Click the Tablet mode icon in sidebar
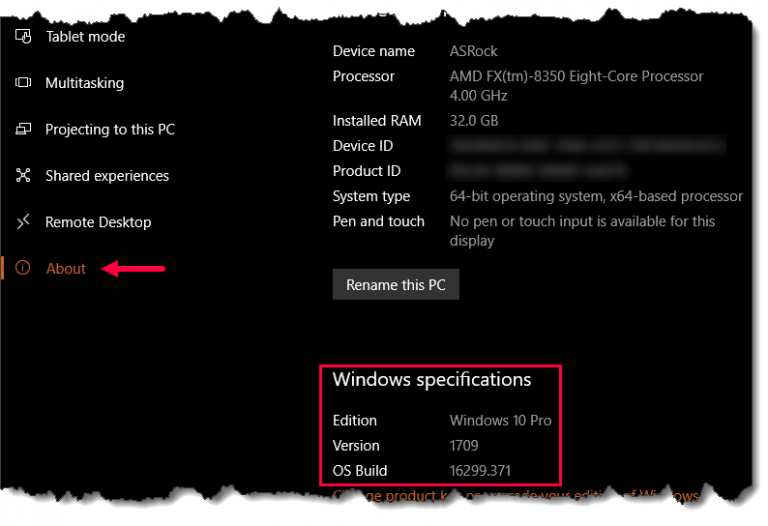 click(x=23, y=36)
